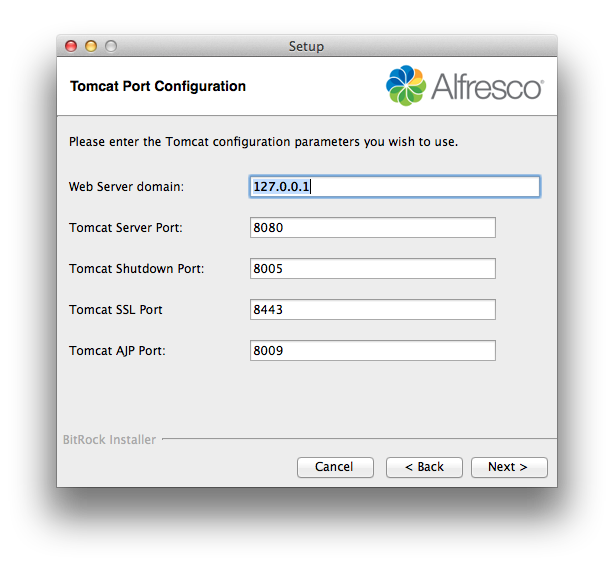Cancel the setup

coord(335,467)
